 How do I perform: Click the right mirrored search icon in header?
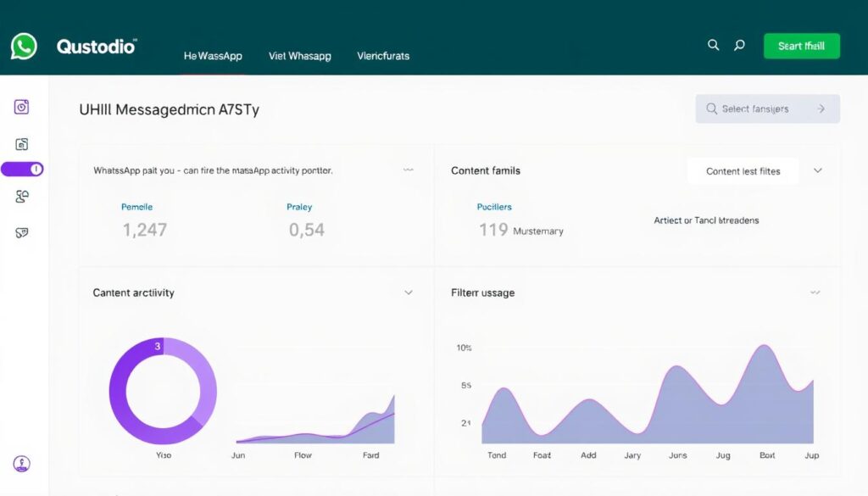[739, 46]
